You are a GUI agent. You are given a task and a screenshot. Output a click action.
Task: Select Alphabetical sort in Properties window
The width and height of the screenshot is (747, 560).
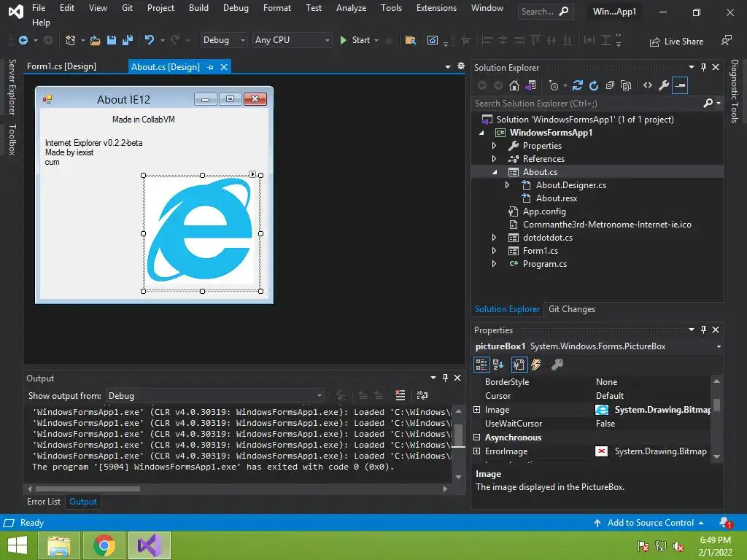point(498,365)
